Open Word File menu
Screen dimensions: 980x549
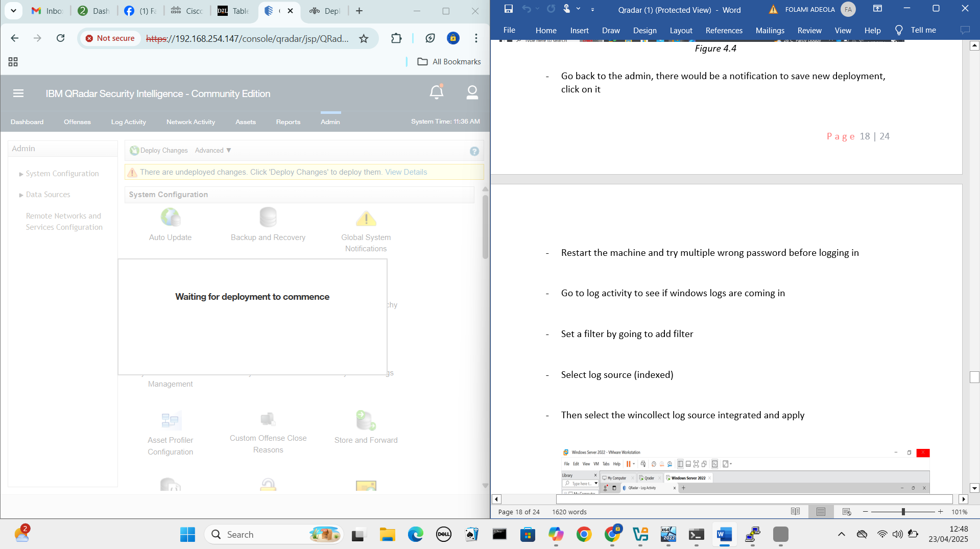tap(509, 30)
